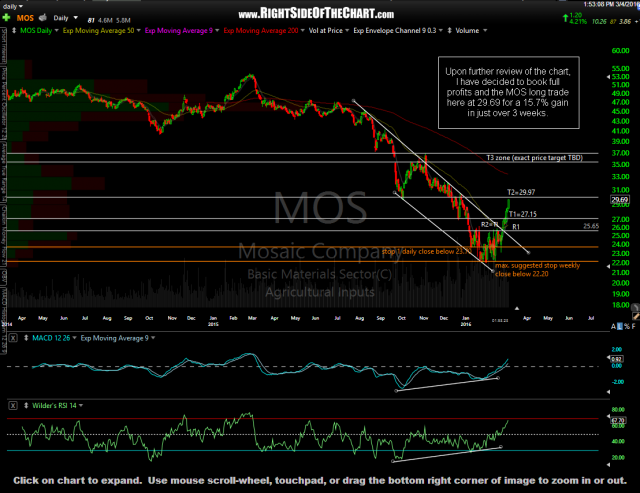Click the piggy bank icon beside MOS
The height and width of the screenshot is (493, 640).
point(43,18)
